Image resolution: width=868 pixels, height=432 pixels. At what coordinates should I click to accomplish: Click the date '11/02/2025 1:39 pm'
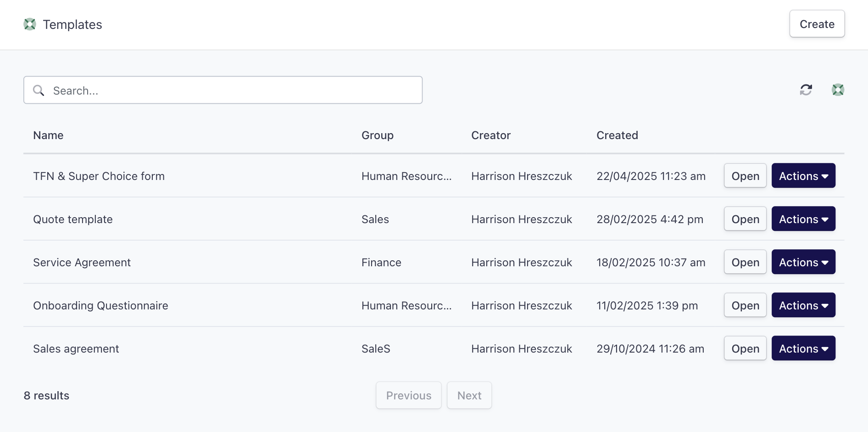pos(647,306)
